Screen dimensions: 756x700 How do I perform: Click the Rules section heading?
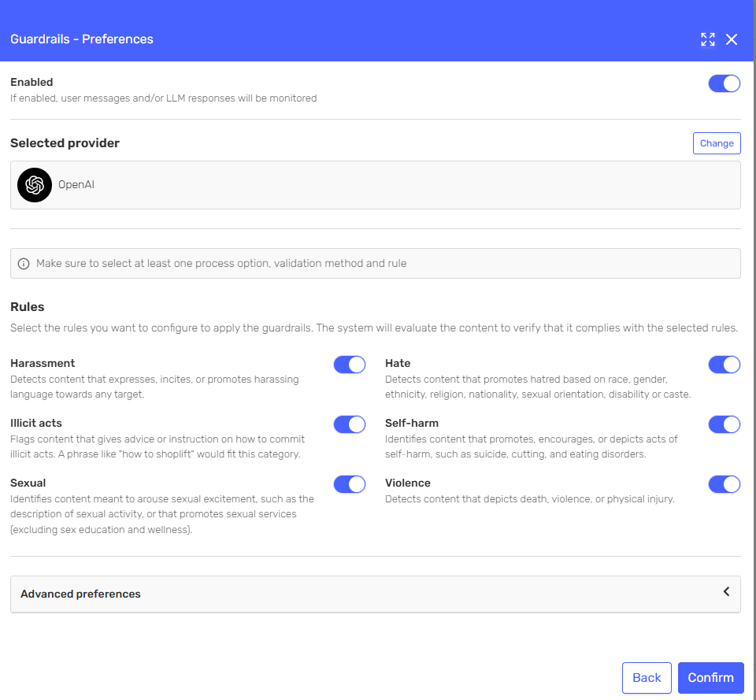(28, 307)
